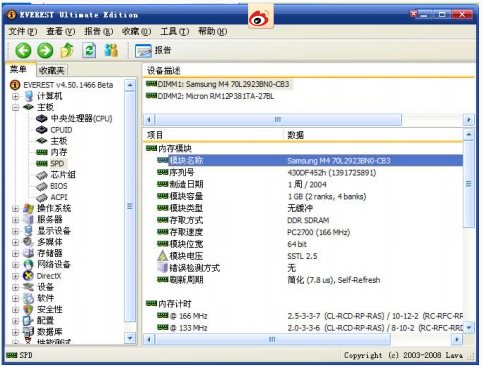Image resolution: width=482 pixels, height=367 pixels.
Task: Open the 收藏(O) menu
Action: pos(136,31)
